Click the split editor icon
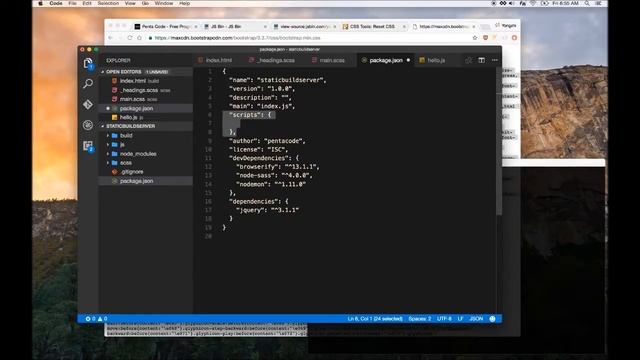Viewport: 640px width, 360px height. (x=482, y=60)
